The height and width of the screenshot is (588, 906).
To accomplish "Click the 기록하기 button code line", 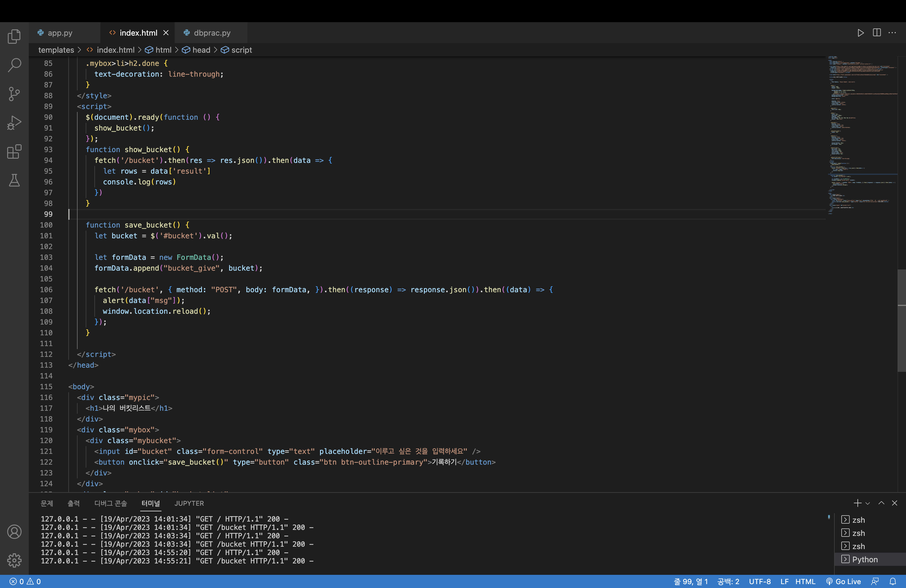I will click(x=295, y=462).
